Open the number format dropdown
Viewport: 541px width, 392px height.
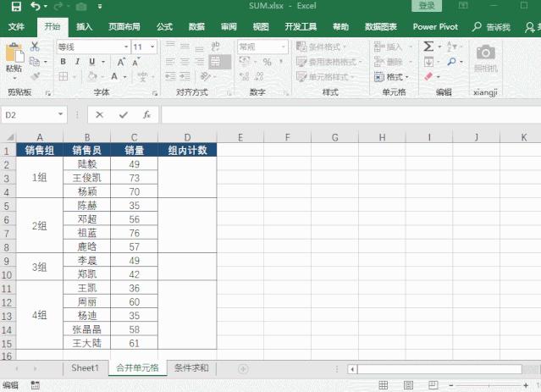(x=284, y=47)
